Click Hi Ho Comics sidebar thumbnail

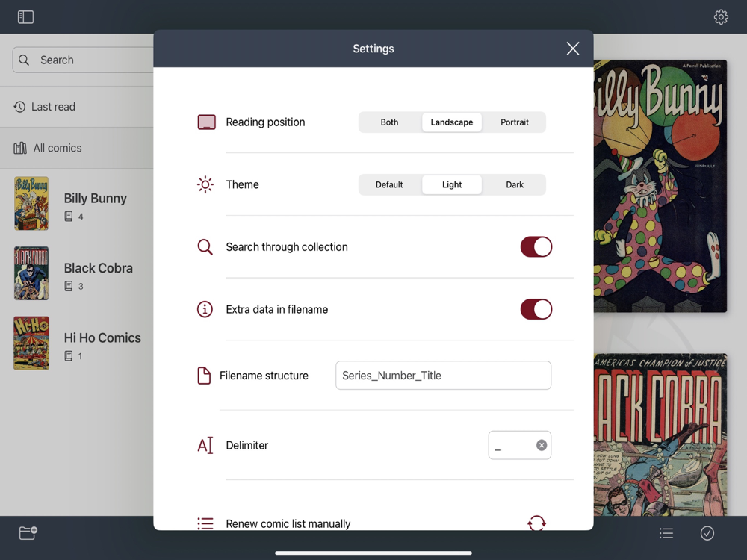point(31,343)
